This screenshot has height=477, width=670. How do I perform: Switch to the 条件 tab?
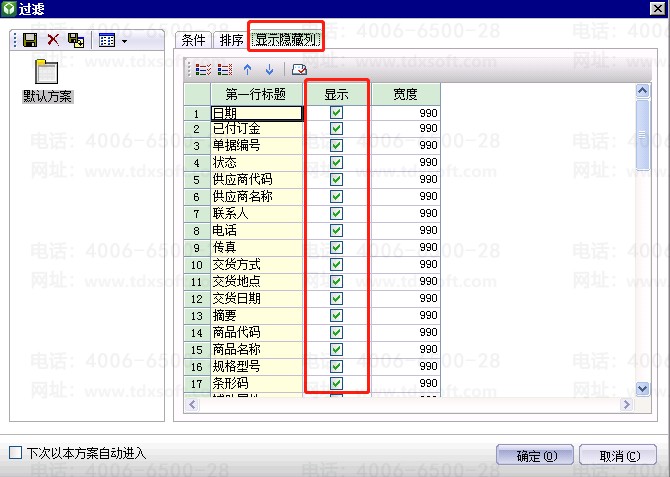tap(193, 40)
